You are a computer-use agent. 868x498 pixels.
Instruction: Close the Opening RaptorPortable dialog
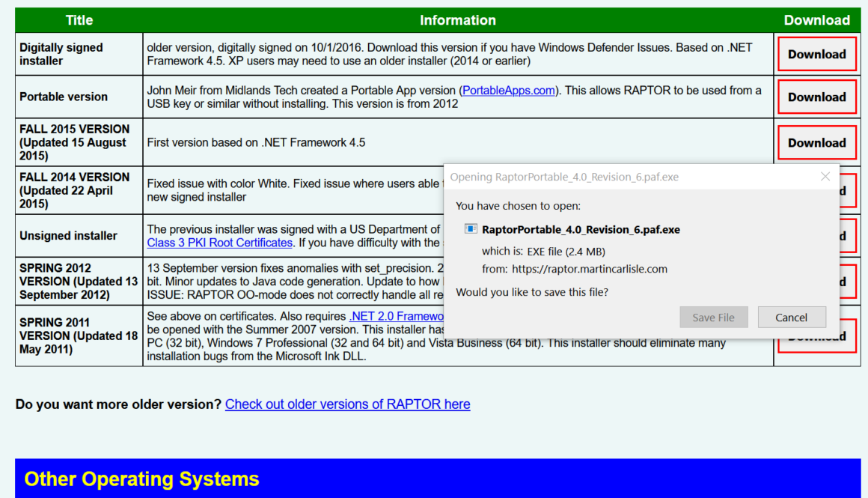pos(825,177)
